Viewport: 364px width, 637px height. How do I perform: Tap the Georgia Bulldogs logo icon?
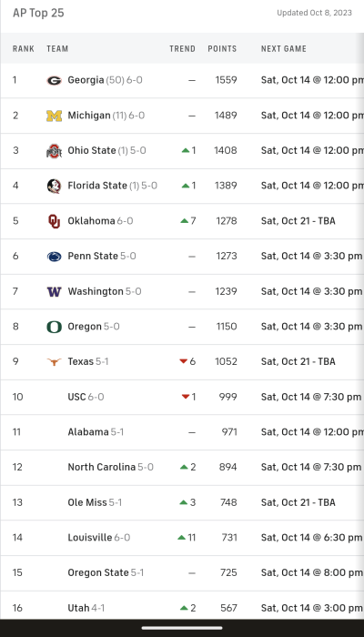tap(54, 80)
